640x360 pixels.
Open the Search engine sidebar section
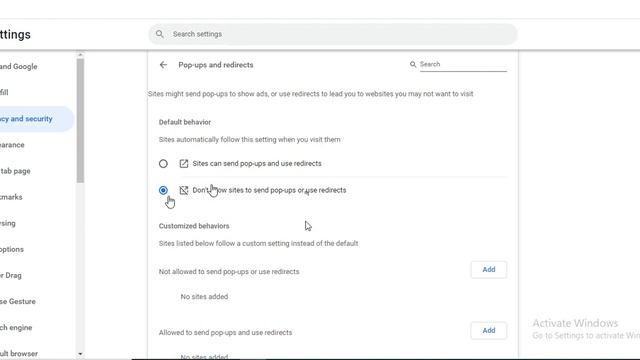(16, 328)
